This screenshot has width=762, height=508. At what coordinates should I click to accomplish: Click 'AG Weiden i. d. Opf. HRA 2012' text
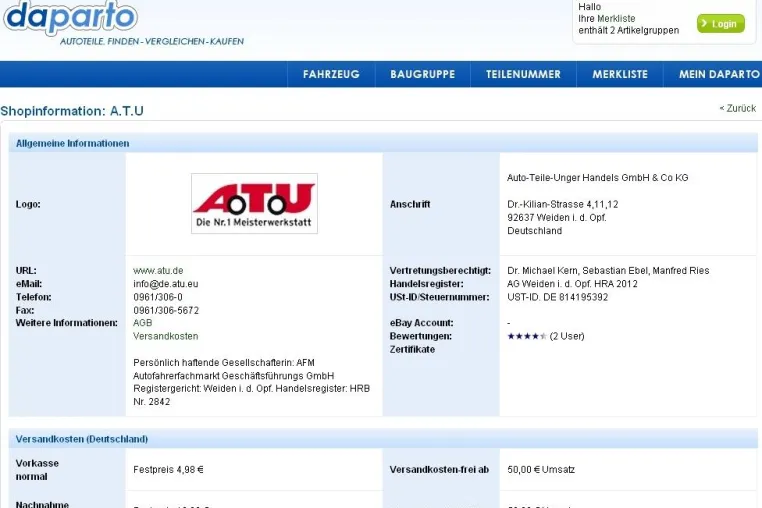pos(572,283)
